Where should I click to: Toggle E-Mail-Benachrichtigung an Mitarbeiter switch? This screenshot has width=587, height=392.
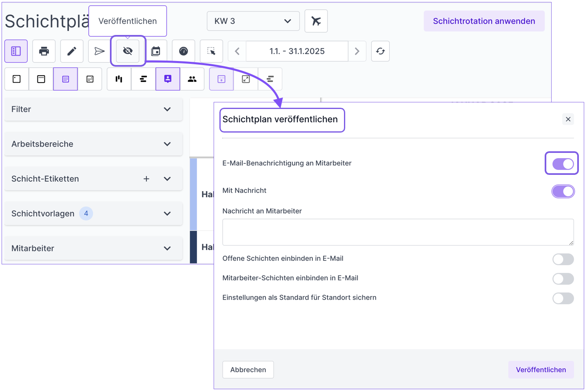coord(563,164)
